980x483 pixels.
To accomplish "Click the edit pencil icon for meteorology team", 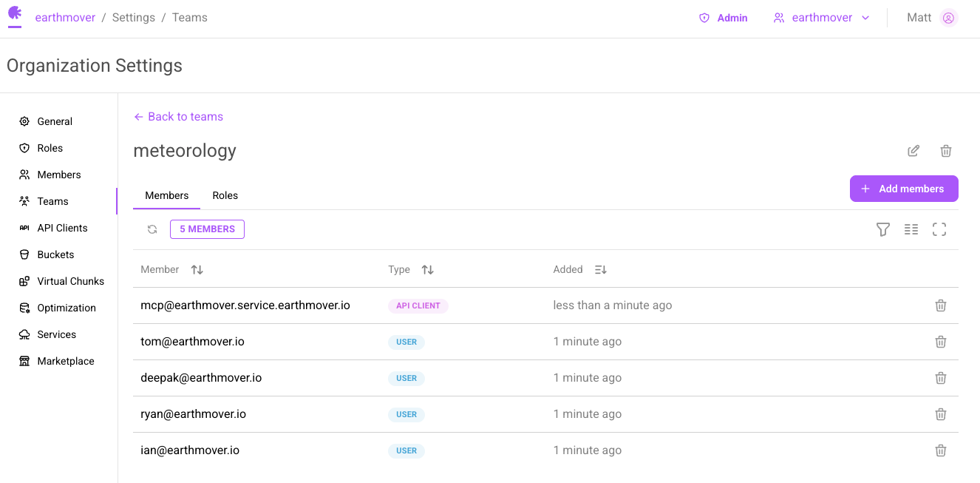I will pyautogui.click(x=913, y=151).
